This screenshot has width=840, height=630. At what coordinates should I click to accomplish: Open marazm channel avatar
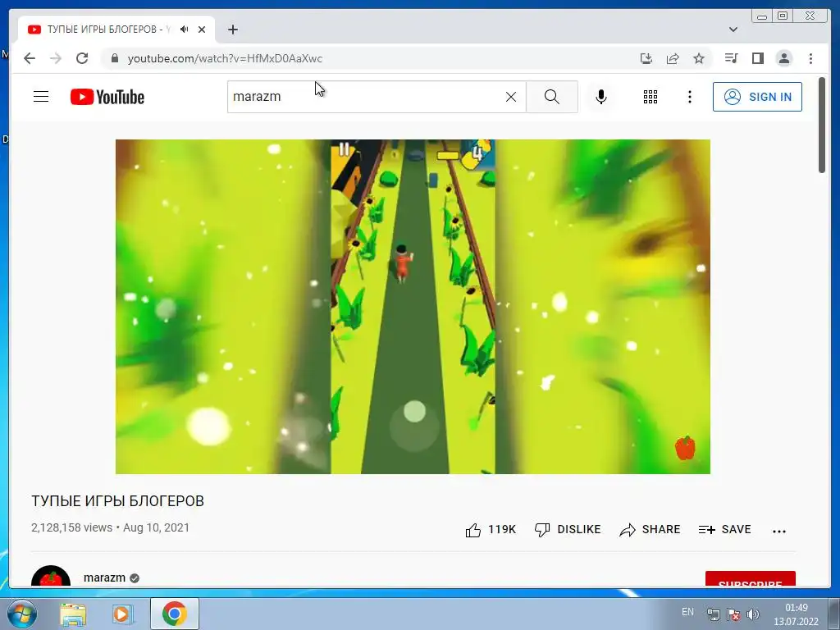(51, 577)
